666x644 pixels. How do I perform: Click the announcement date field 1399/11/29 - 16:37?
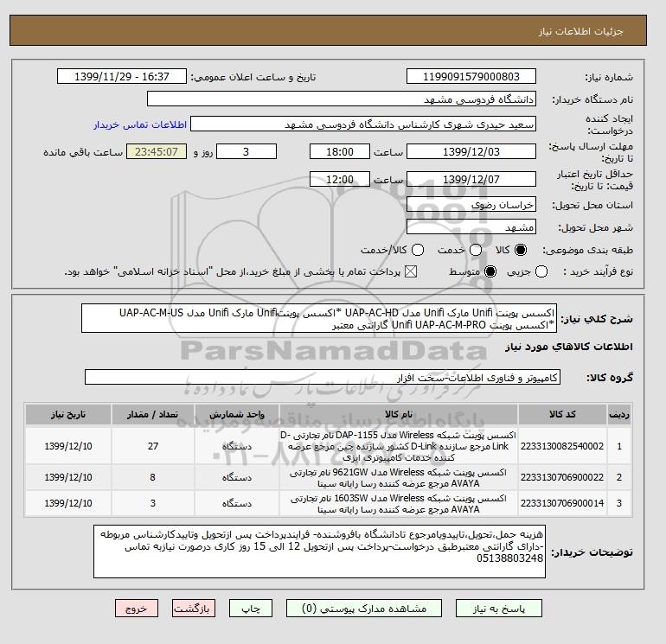122,76
